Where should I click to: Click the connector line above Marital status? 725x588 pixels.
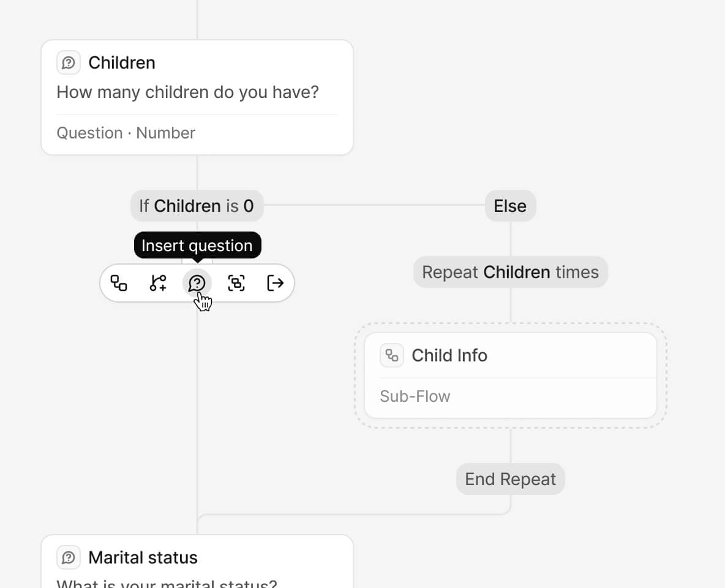click(197, 524)
